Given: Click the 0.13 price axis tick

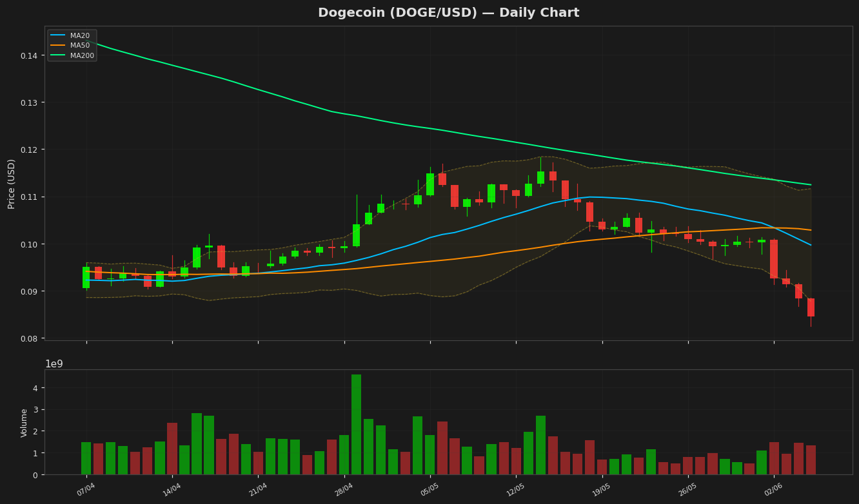Looking at the screenshot, I should click(29, 102).
